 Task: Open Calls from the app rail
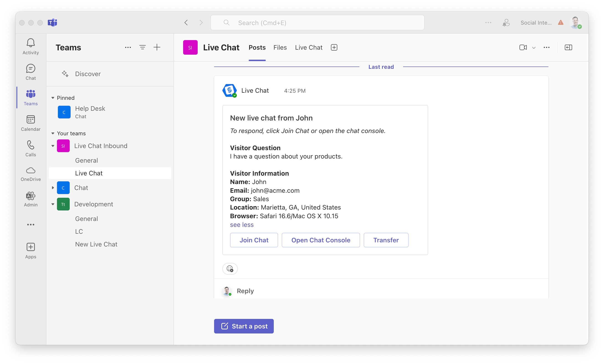(31, 149)
